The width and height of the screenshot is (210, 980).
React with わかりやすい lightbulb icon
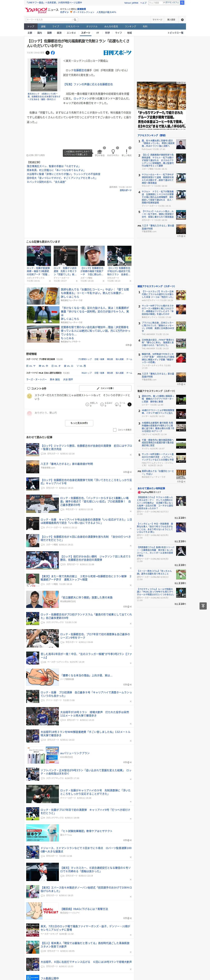click(113, 151)
